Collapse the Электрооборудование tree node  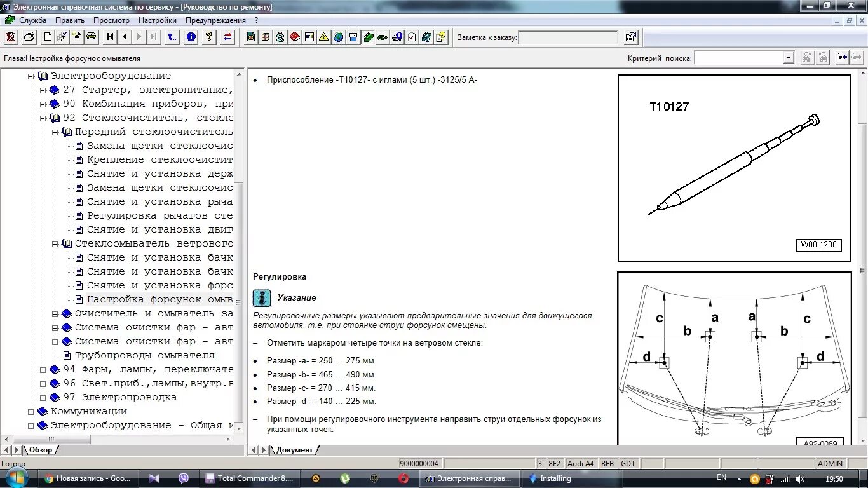tap(31, 76)
